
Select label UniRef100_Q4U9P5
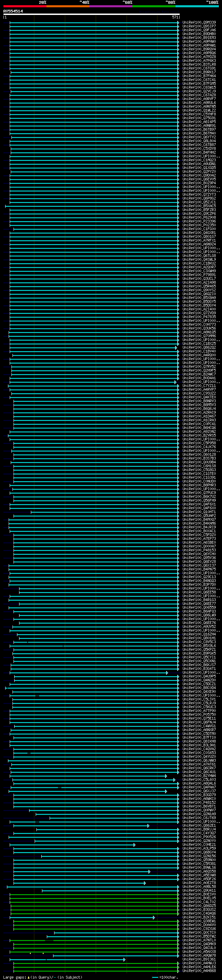click(x=199, y=677)
